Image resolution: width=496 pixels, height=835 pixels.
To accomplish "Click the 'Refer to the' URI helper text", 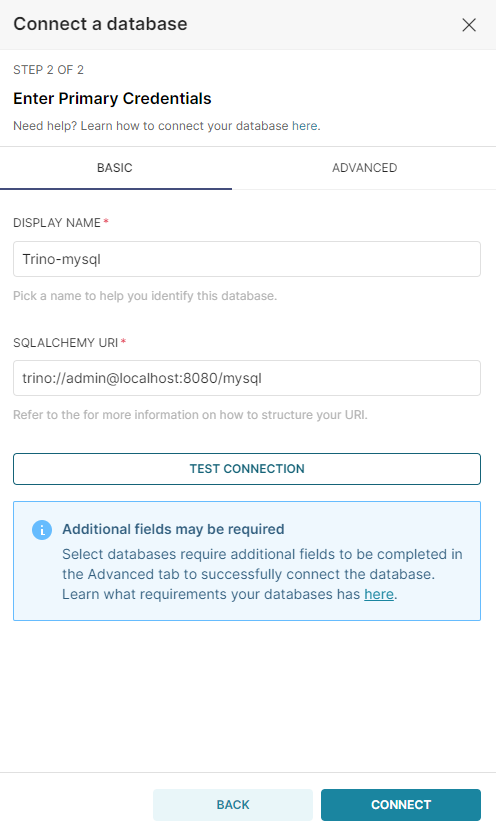I will (x=190, y=415).
